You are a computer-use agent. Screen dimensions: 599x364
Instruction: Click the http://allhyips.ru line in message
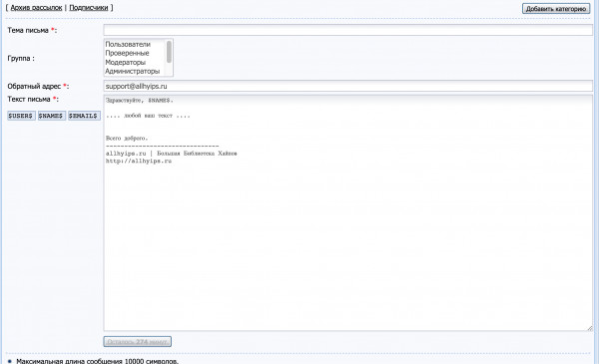point(139,161)
